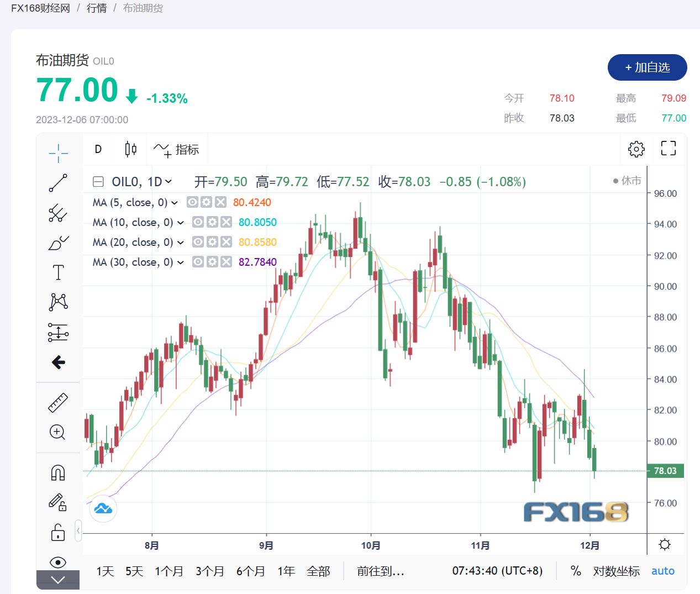
Task: Choose the brush drawing tool
Action: [x=58, y=243]
